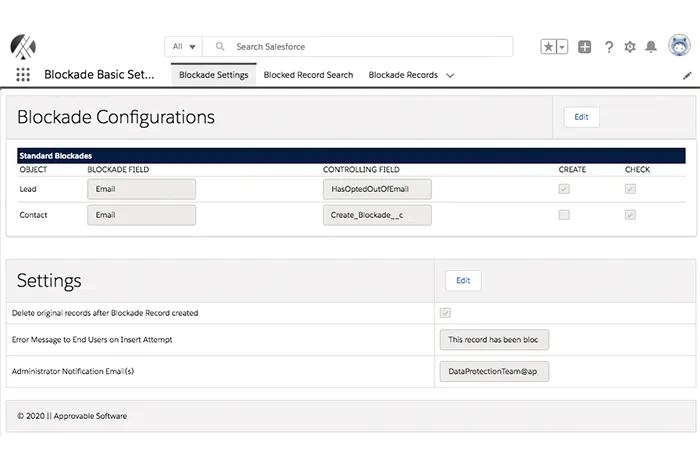Image resolution: width=700 pixels, height=467 pixels.
Task: Focus the Search Salesforce field
Action: tap(358, 46)
